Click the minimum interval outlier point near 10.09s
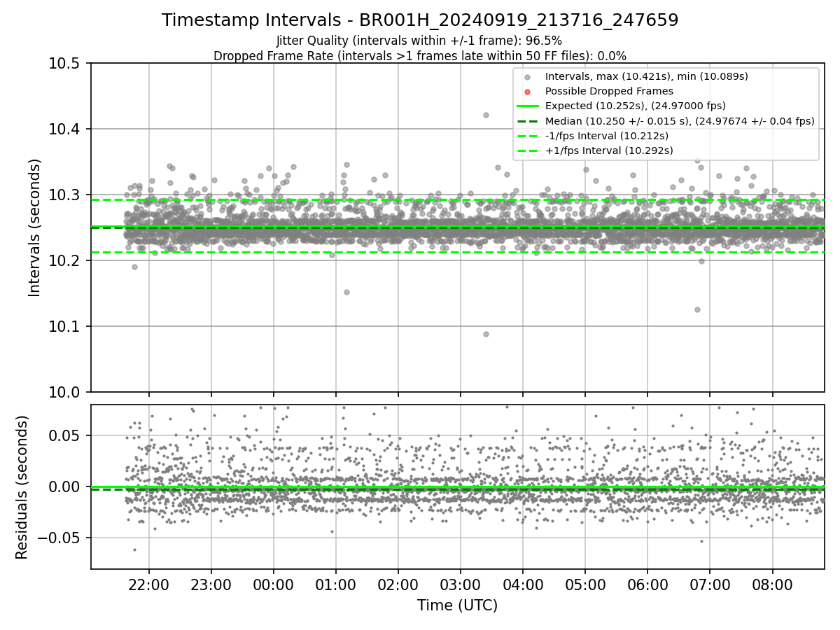The height and width of the screenshot is (630, 840). point(486,334)
